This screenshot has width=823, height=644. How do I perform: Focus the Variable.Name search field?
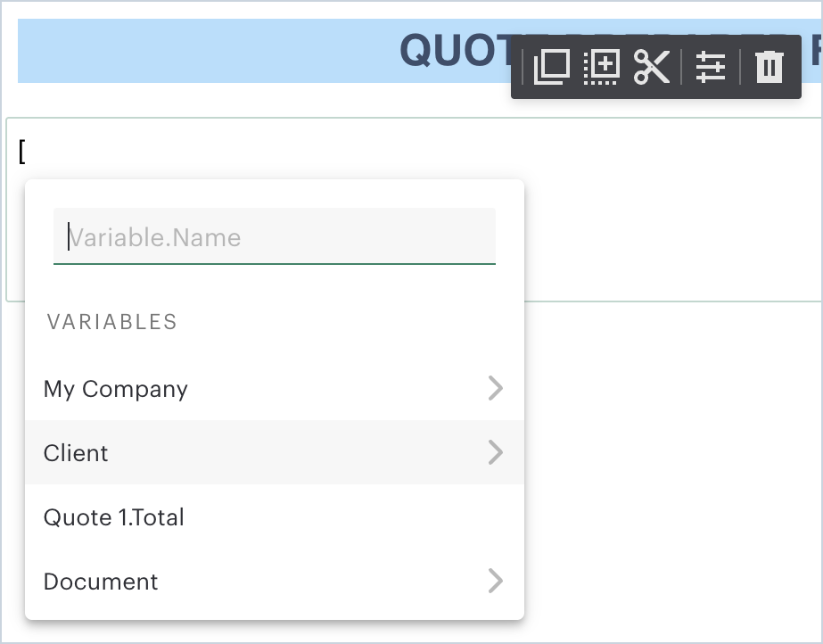275,237
